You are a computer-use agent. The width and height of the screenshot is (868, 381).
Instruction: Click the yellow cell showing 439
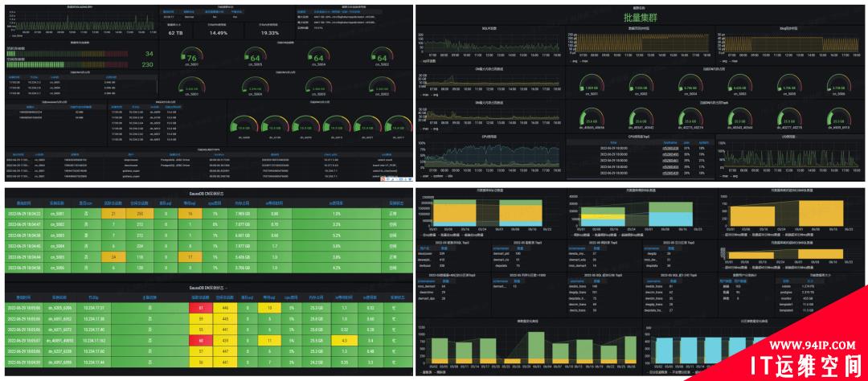coord(225,340)
